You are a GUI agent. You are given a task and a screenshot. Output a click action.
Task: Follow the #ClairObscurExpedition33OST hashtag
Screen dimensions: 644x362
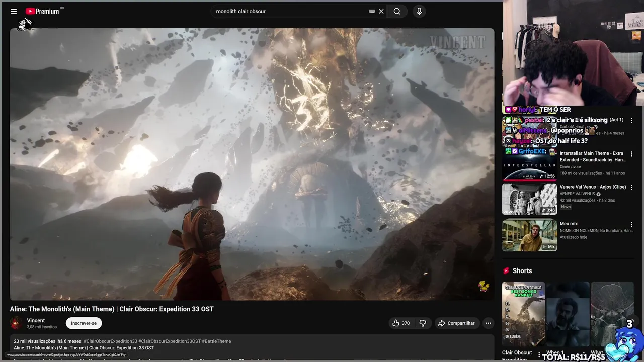click(170, 341)
